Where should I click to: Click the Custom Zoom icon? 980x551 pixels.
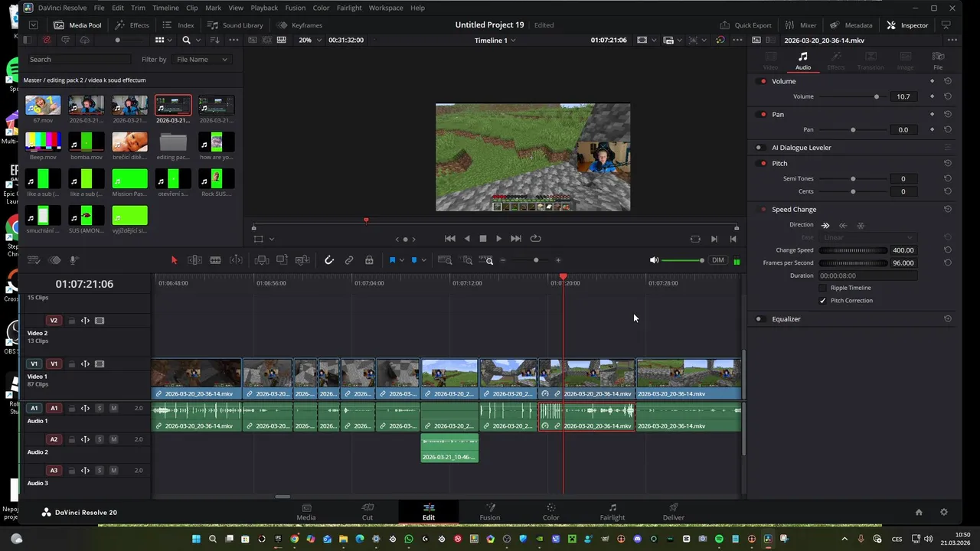coord(488,260)
